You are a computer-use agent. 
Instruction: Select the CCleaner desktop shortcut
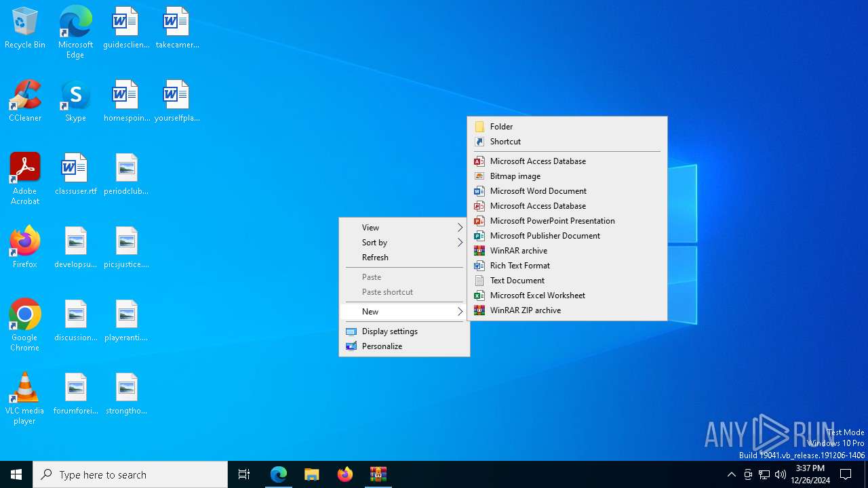pos(25,102)
